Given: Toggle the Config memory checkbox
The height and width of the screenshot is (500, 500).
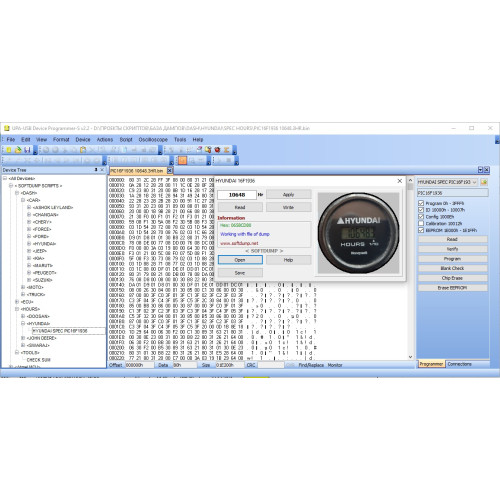Looking at the screenshot, I should pyautogui.click(x=421, y=217).
